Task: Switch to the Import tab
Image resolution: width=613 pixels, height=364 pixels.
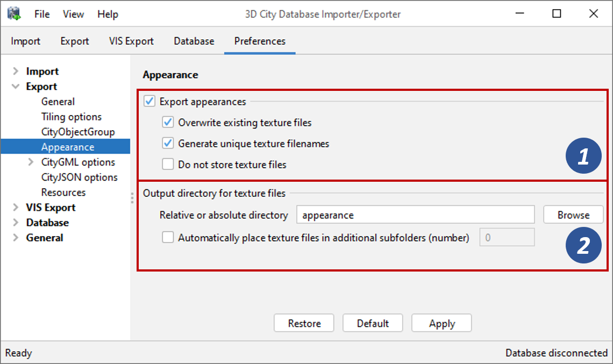Action: 25,41
